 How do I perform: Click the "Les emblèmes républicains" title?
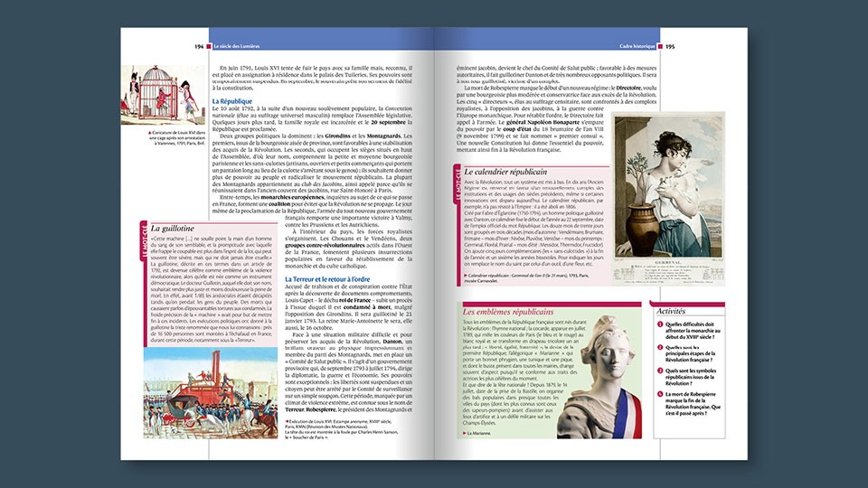click(508, 312)
